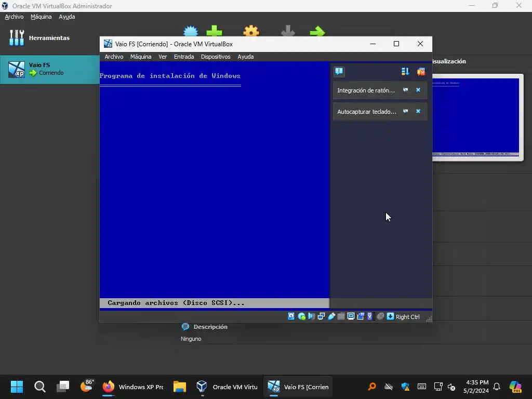Click the touch keyboard tray icon
The height and width of the screenshot is (399, 532).
coord(422,387)
